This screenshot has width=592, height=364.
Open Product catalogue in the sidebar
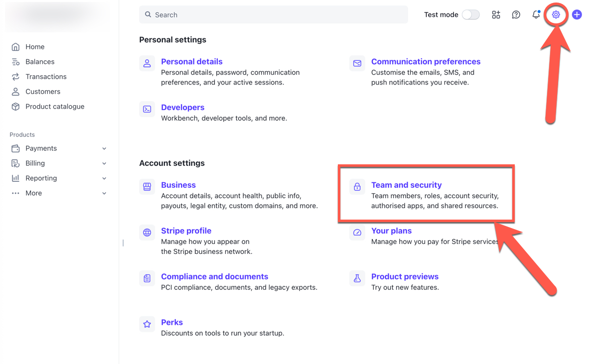[x=55, y=107]
